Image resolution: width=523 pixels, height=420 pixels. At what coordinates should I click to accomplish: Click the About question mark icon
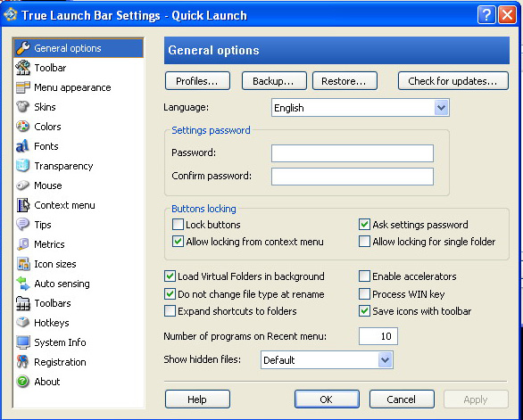23,382
